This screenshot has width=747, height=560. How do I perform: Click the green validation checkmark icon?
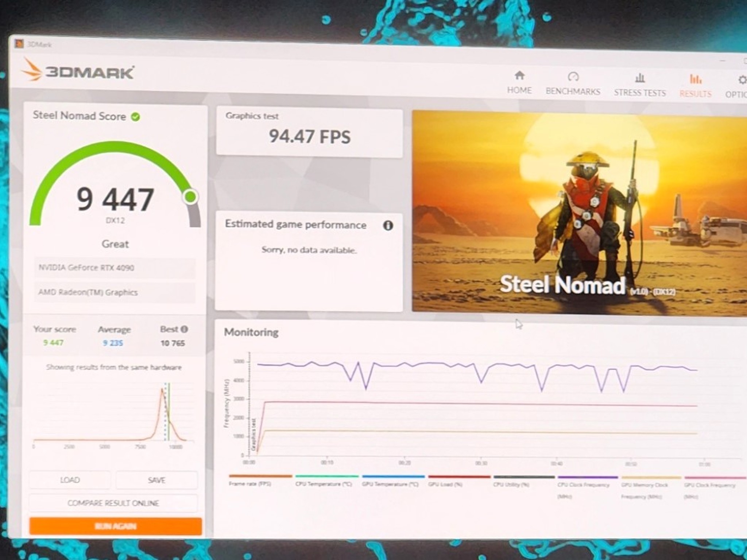pyautogui.click(x=135, y=117)
